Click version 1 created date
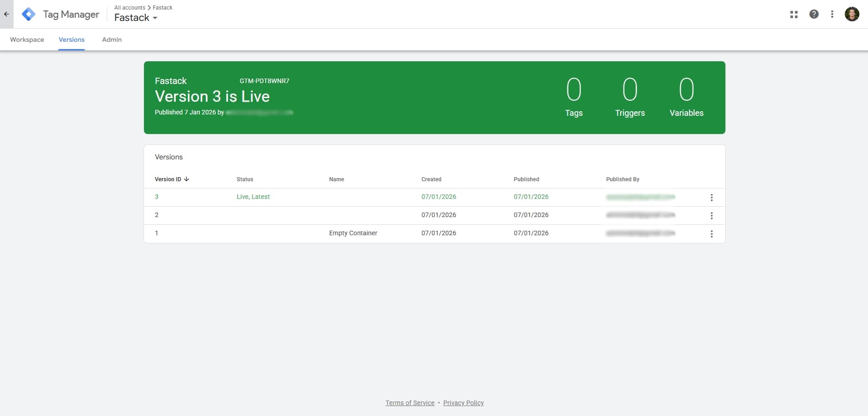Screen dimensions: 868x416 click(x=439, y=233)
